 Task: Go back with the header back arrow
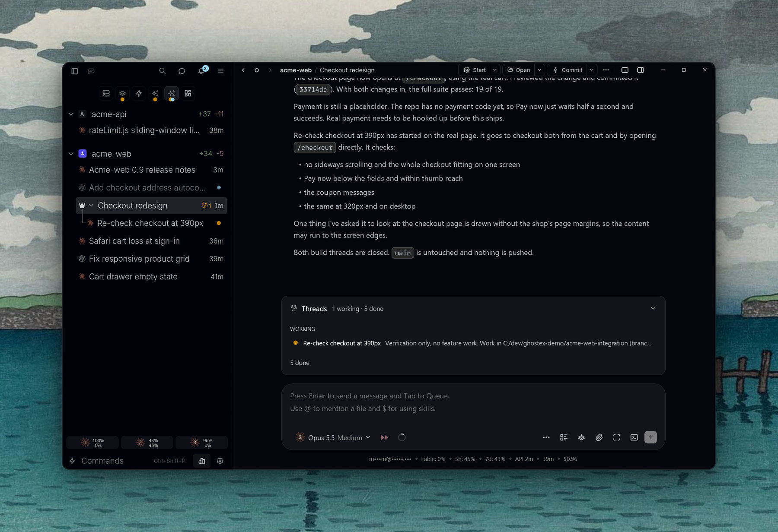(243, 70)
